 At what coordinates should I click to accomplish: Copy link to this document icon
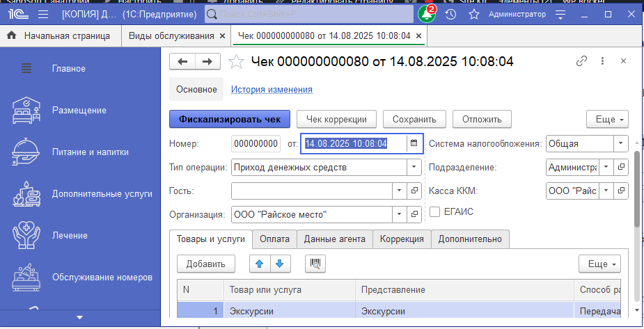tap(581, 61)
